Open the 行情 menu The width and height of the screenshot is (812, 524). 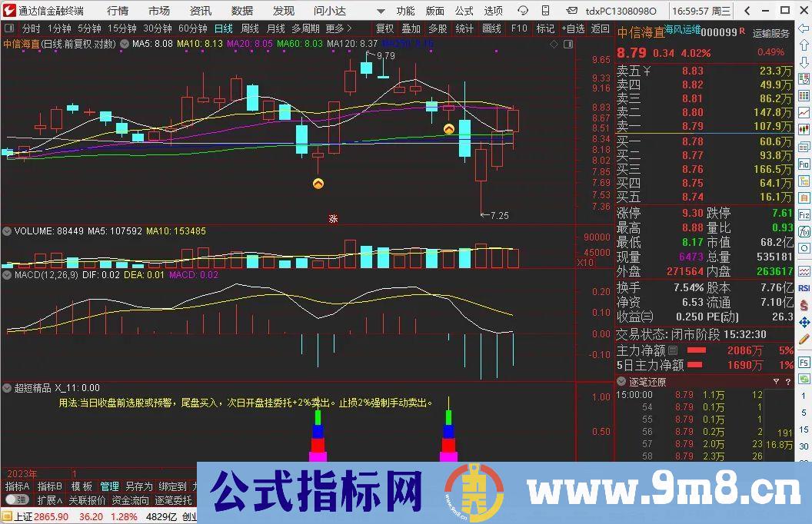[118, 10]
